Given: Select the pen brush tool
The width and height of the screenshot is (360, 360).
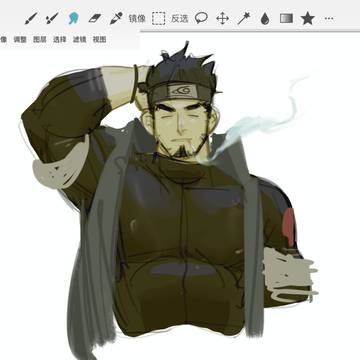Looking at the screenshot, I should click(x=31, y=18).
